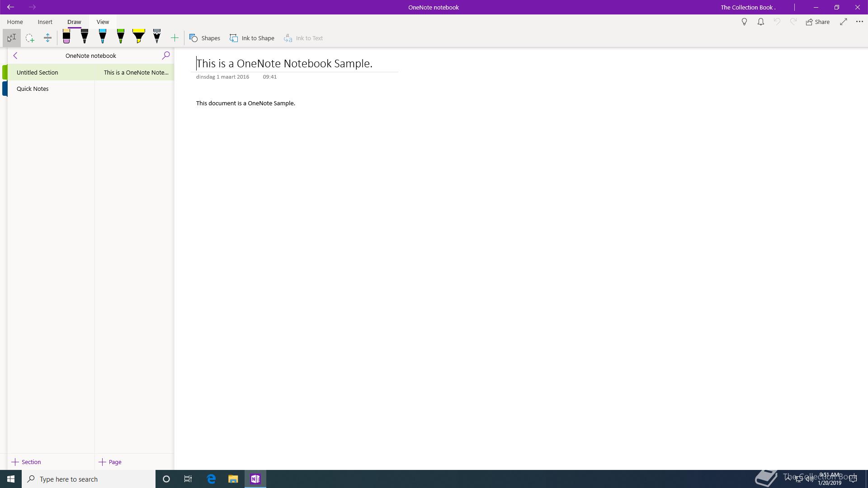The height and width of the screenshot is (488, 868).
Task: Switch to the Draw tab
Action: 74,22
